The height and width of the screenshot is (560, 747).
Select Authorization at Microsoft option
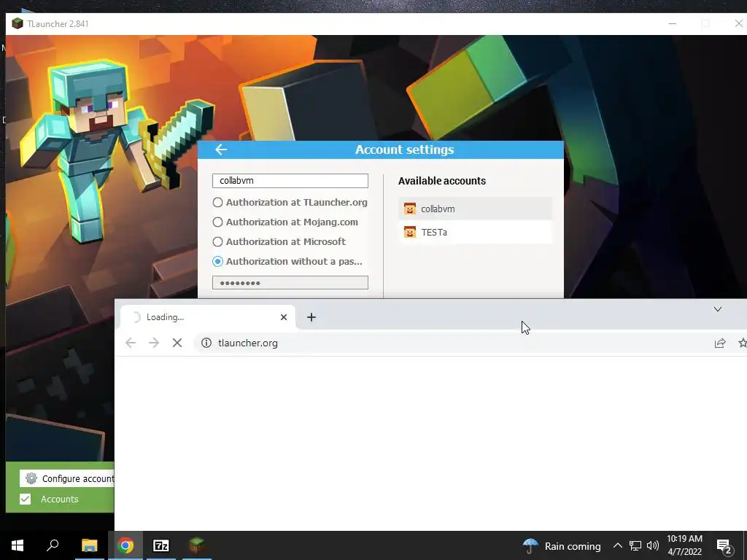[279, 241]
